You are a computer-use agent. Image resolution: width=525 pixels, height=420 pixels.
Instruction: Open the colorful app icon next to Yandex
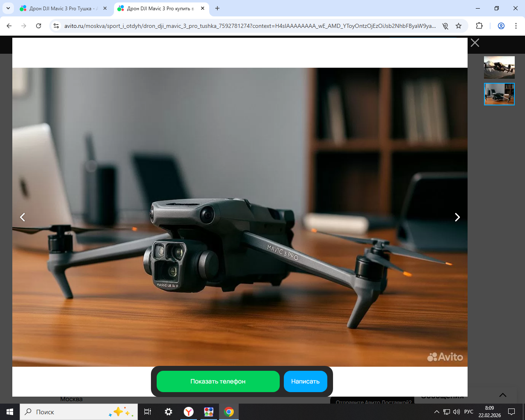[x=209, y=412]
